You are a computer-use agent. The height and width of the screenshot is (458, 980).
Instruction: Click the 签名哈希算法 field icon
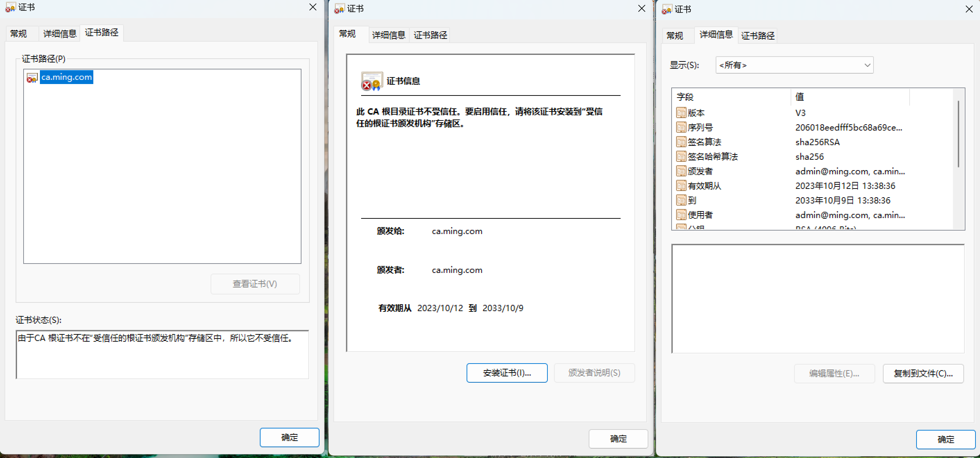(681, 157)
